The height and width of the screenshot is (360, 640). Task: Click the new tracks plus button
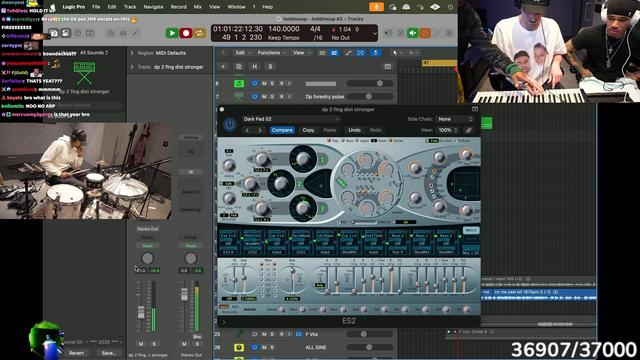click(223, 67)
